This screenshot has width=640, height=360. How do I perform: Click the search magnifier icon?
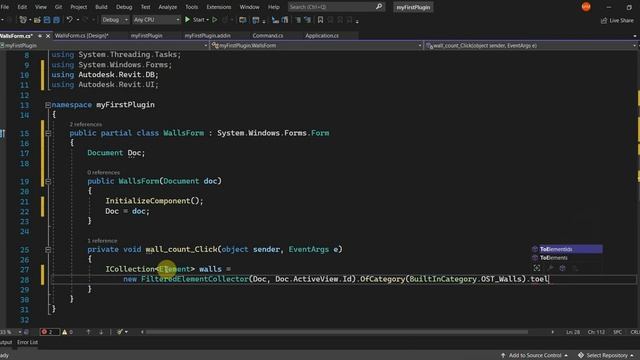click(379, 7)
